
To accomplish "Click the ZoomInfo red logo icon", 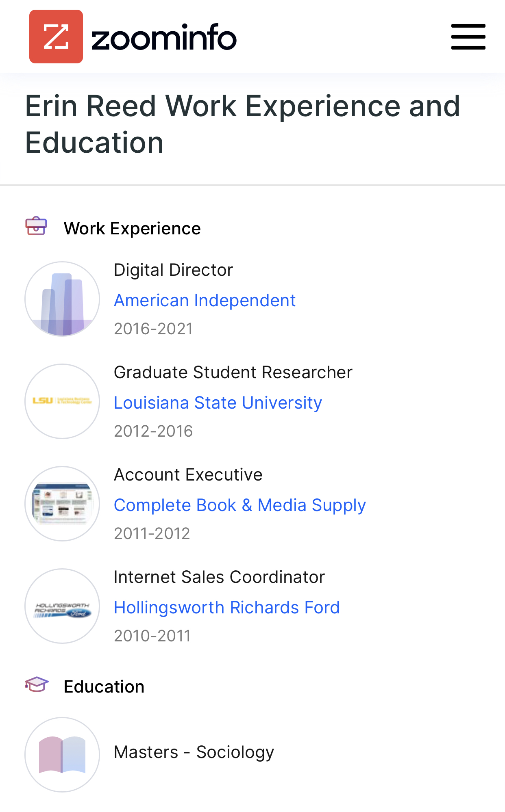I will click(x=56, y=37).
